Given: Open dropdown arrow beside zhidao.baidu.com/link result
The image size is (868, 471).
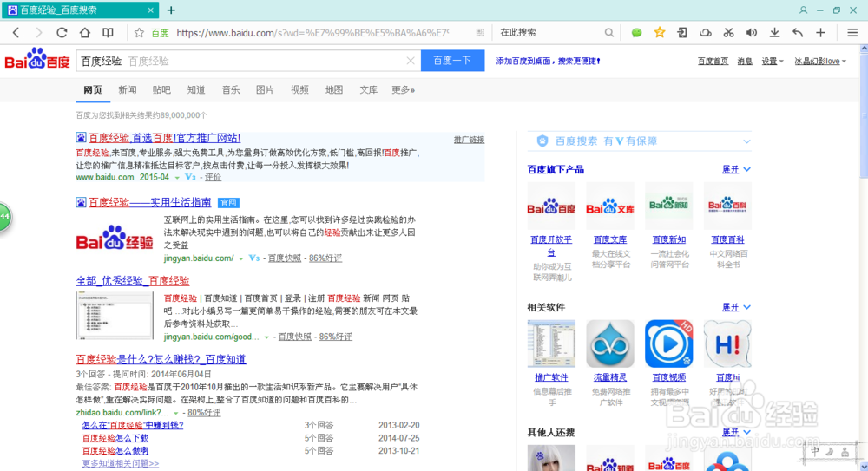Looking at the screenshot, I should coord(175,414).
